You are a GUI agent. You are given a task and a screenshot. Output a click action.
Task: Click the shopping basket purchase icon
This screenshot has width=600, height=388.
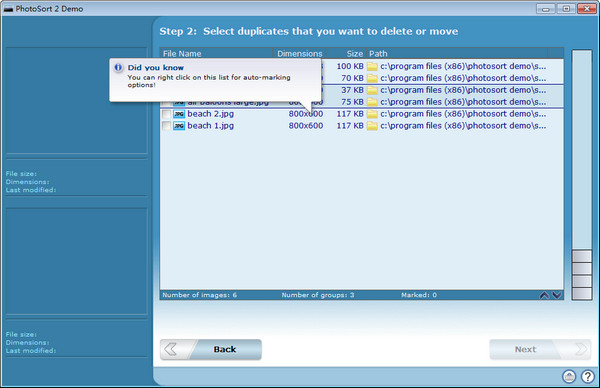coord(569,377)
